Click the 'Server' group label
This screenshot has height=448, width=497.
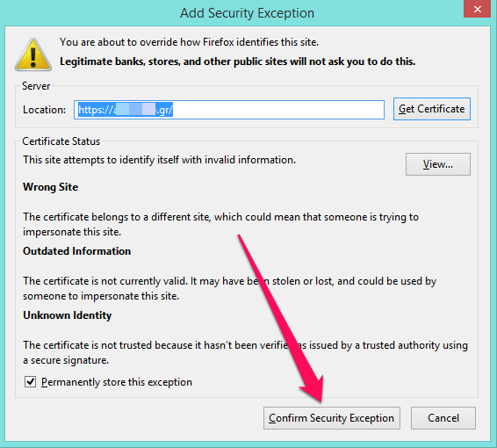point(36,86)
